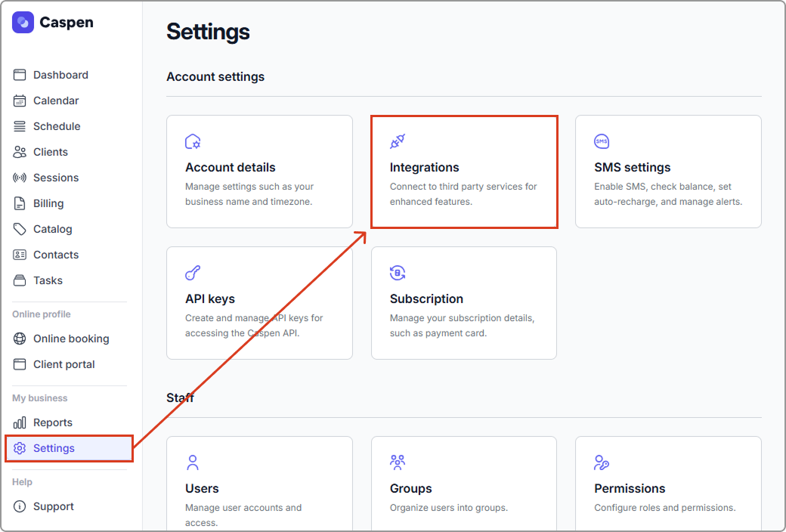Select Billing in the left navigation
The height and width of the screenshot is (532, 786).
pos(48,203)
